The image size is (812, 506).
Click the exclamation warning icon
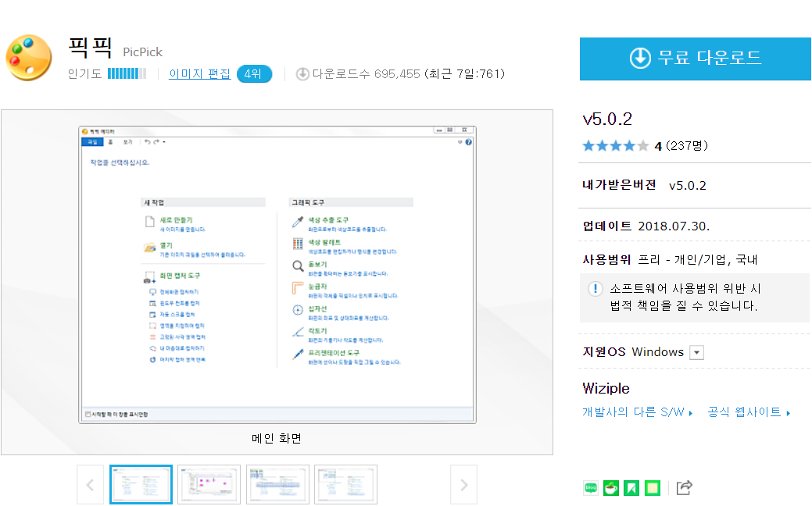pyautogui.click(x=596, y=289)
